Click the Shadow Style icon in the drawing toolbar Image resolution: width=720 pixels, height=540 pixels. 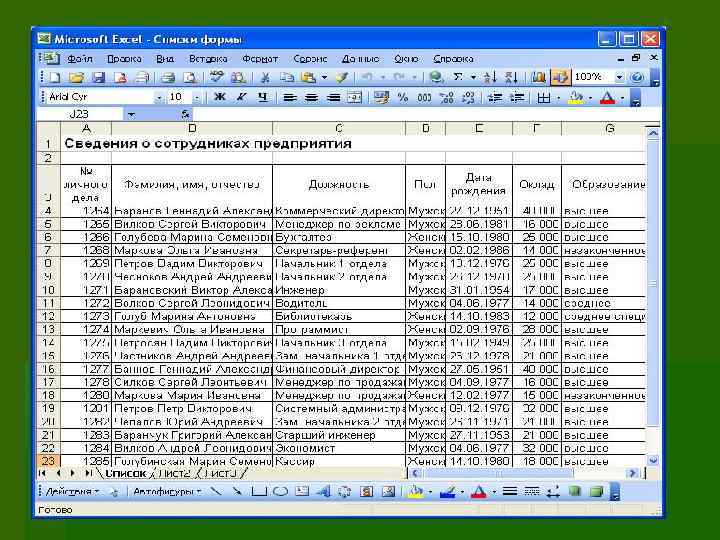(574, 492)
